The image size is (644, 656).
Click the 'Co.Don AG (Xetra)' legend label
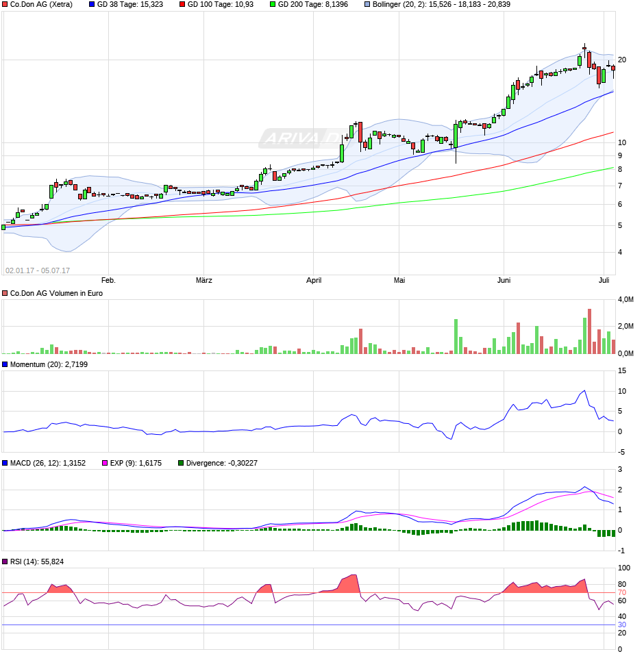pyautogui.click(x=41, y=5)
